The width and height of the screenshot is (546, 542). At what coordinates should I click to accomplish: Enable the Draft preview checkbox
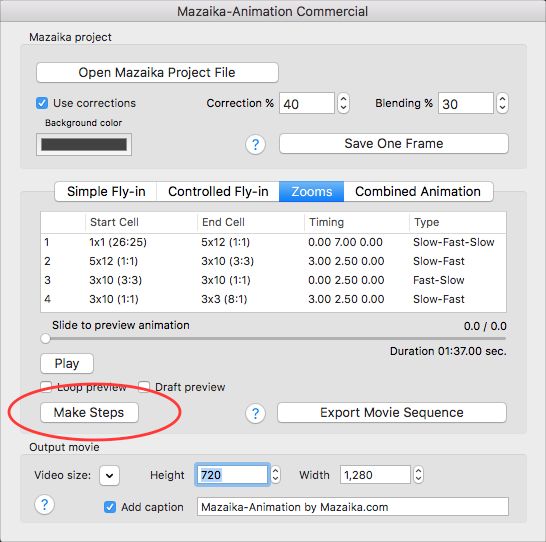144,387
